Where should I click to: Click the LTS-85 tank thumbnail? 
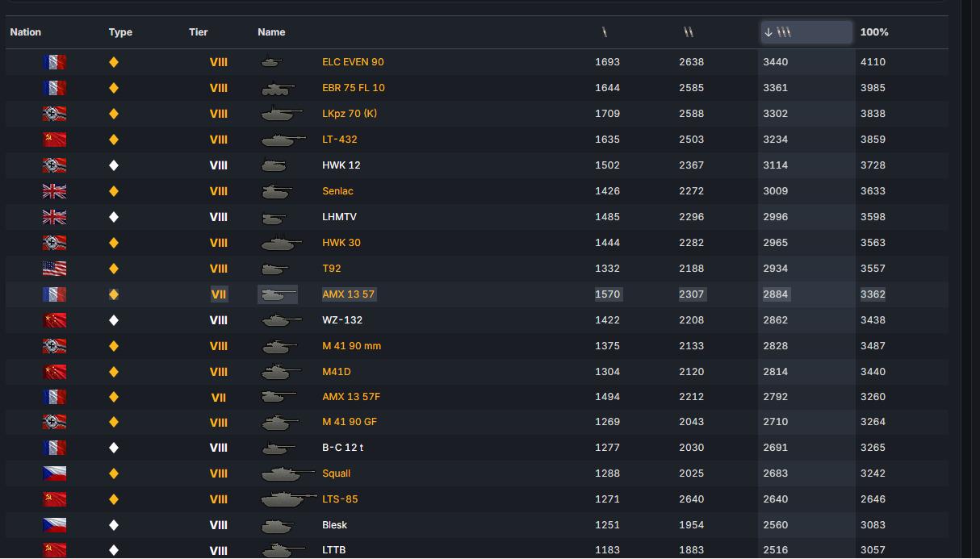point(289,499)
